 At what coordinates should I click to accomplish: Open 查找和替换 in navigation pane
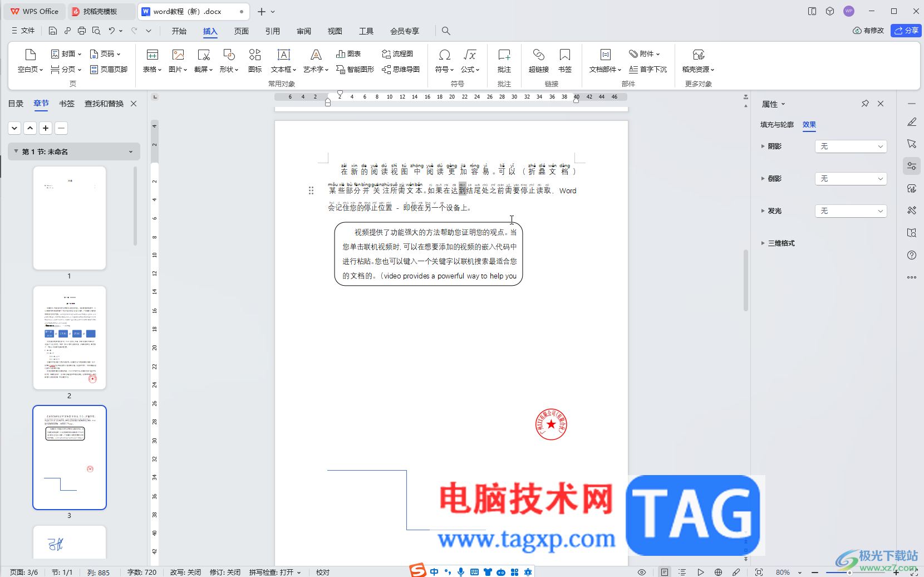(x=104, y=104)
